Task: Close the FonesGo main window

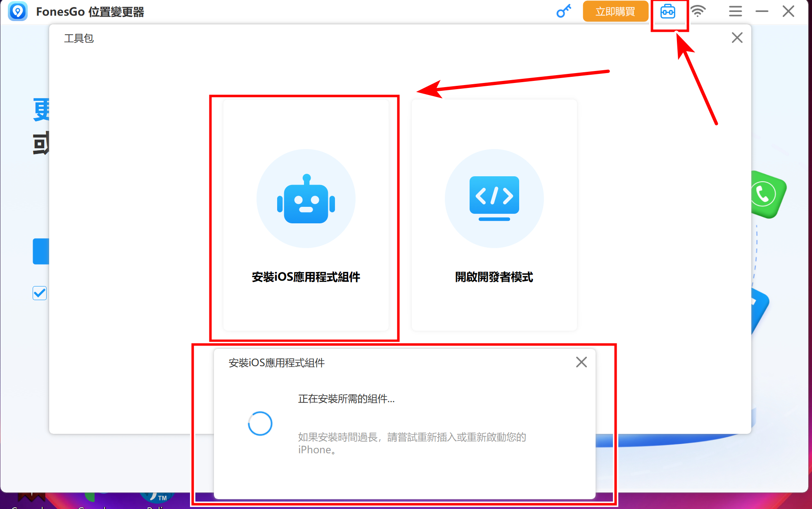Action: pyautogui.click(x=788, y=11)
